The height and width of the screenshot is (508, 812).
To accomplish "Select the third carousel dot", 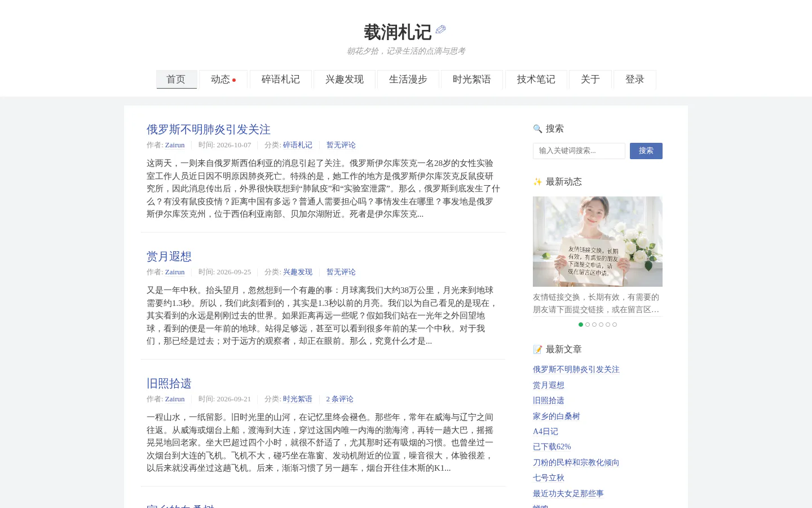I will tap(594, 325).
